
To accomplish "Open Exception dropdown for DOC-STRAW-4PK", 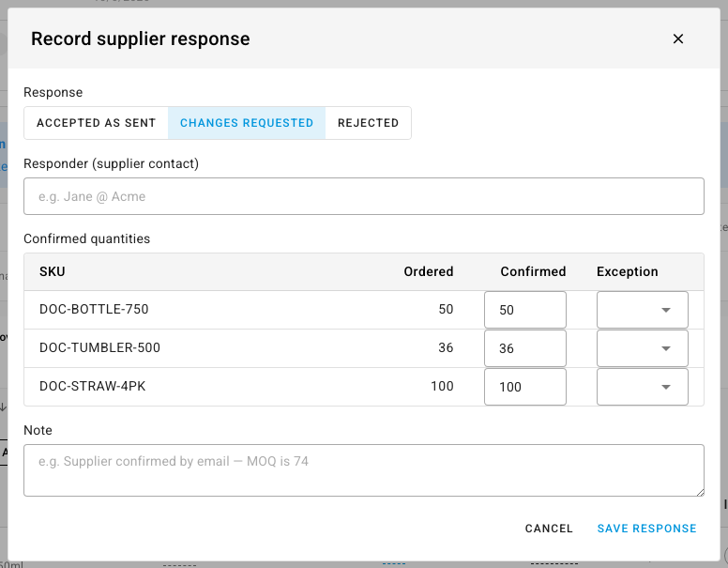I will tap(642, 387).
